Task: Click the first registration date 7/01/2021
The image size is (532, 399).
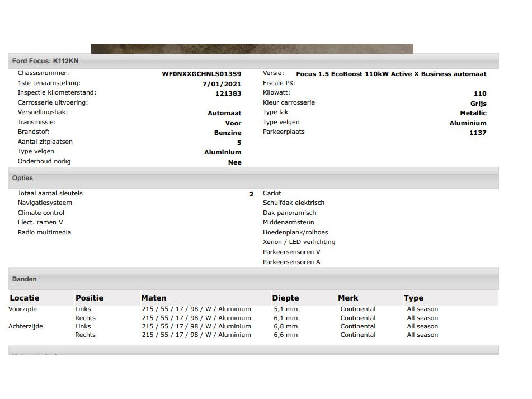Action: pos(222,84)
